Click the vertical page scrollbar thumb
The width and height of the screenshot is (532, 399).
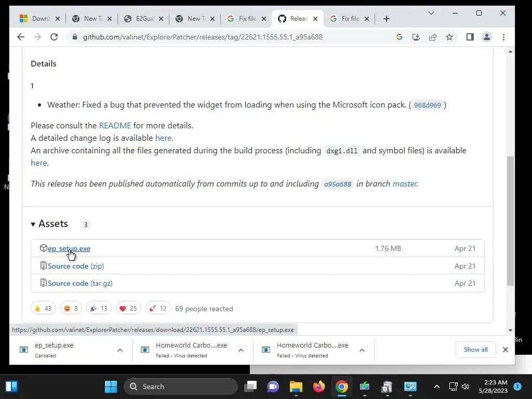click(x=510, y=220)
